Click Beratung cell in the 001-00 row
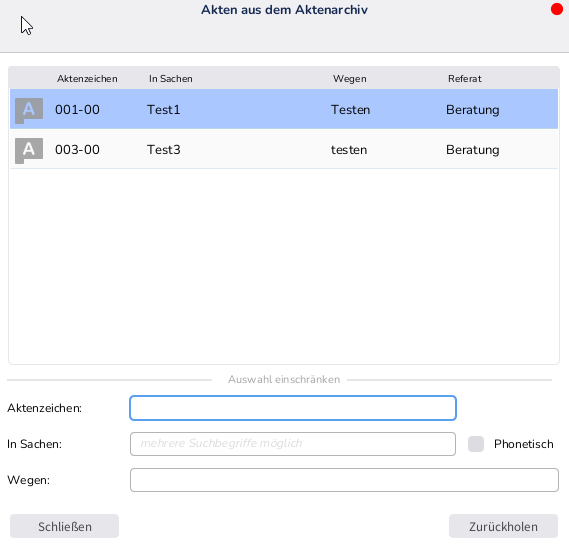This screenshot has height=549, width=569. tap(472, 110)
